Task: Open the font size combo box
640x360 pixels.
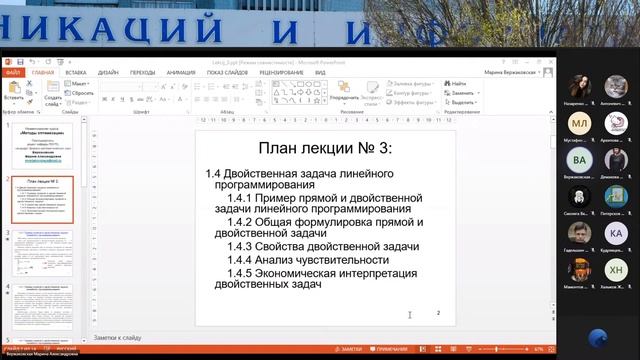Action: coord(150,87)
